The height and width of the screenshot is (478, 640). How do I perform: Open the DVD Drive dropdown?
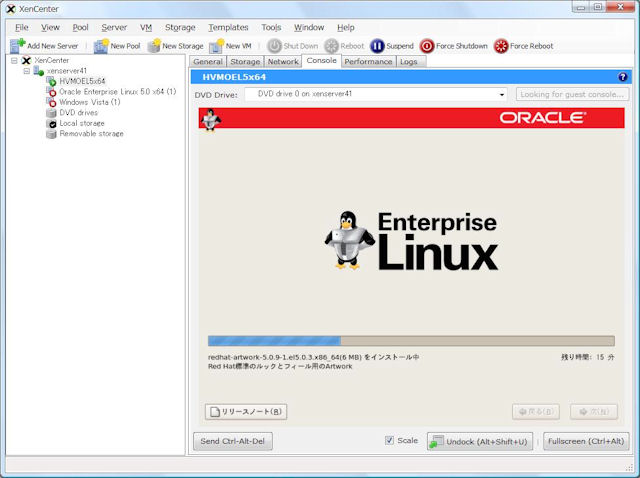pyautogui.click(x=502, y=95)
